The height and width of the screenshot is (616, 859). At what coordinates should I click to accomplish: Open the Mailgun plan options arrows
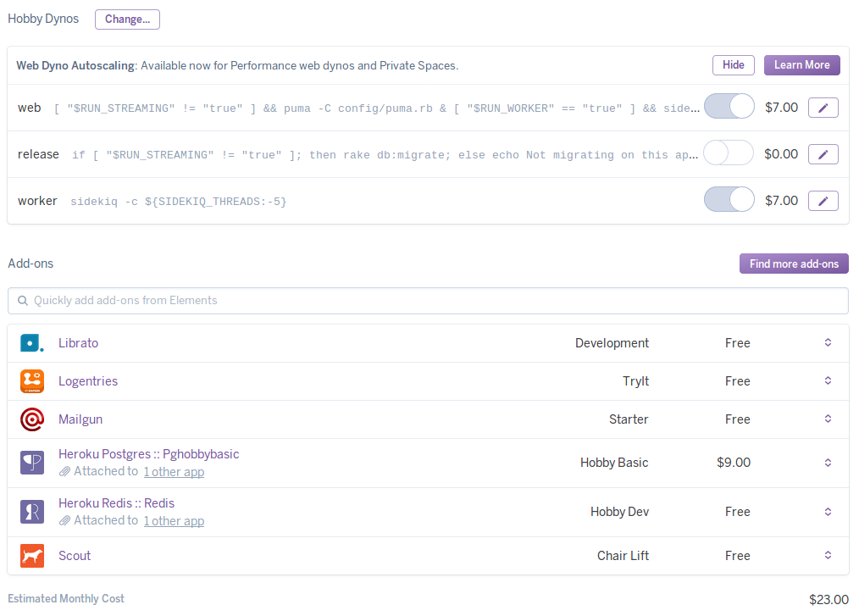coord(828,419)
